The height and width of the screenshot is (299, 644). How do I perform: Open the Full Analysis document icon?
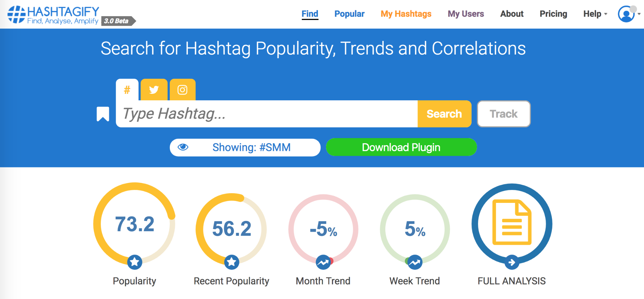(x=512, y=222)
